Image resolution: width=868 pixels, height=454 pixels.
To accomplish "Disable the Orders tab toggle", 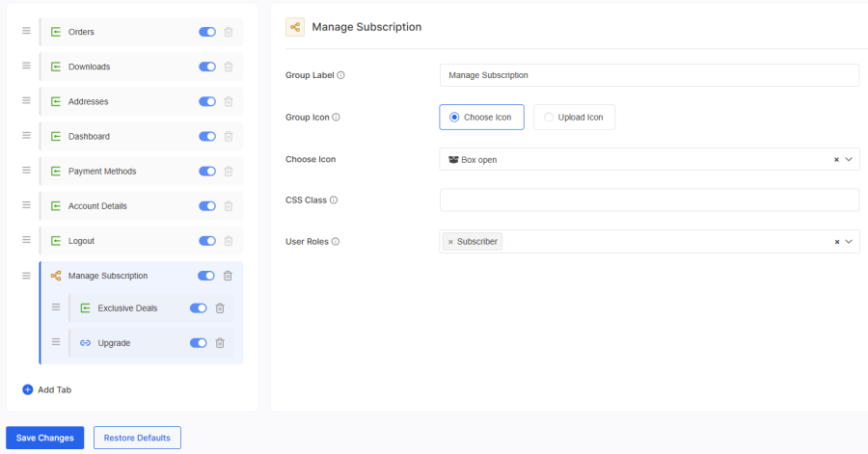I will tap(206, 32).
